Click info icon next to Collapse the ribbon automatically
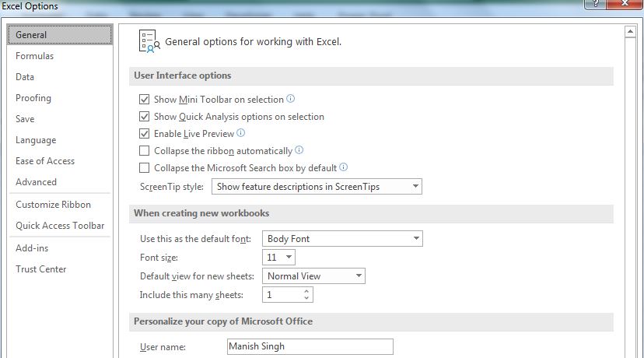 click(299, 150)
